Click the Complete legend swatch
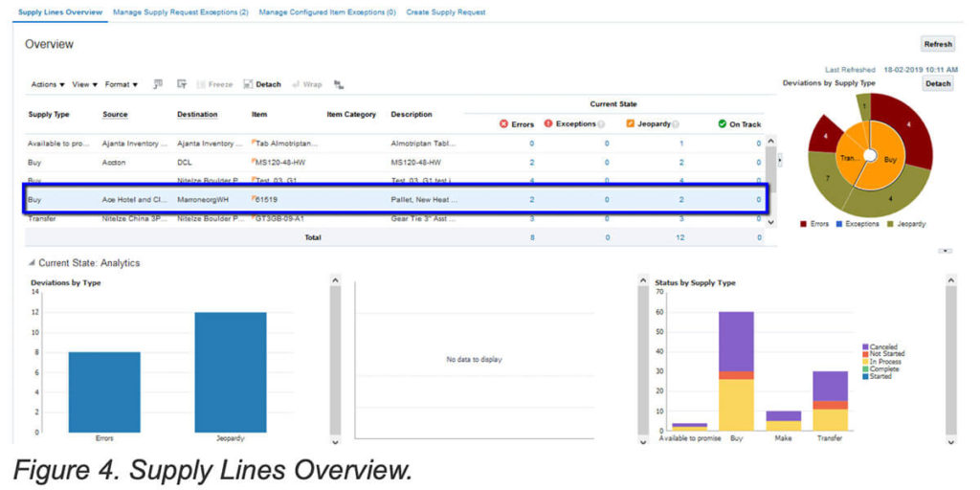 (x=865, y=369)
